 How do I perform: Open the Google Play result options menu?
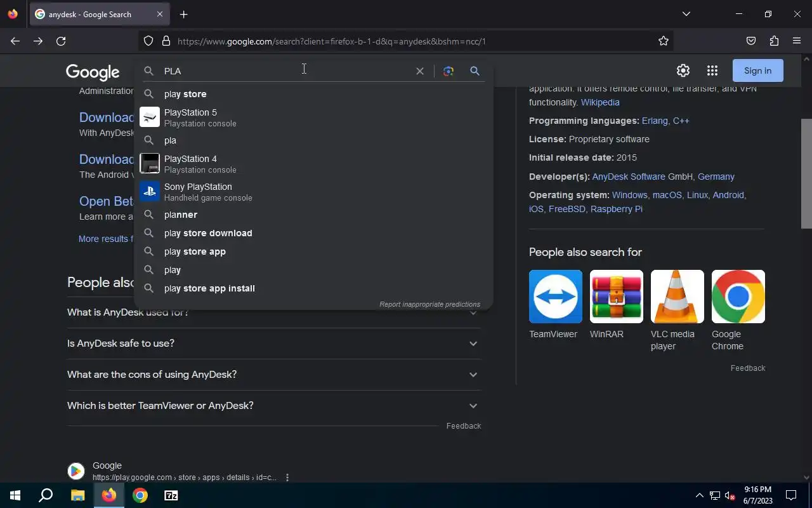point(287,478)
